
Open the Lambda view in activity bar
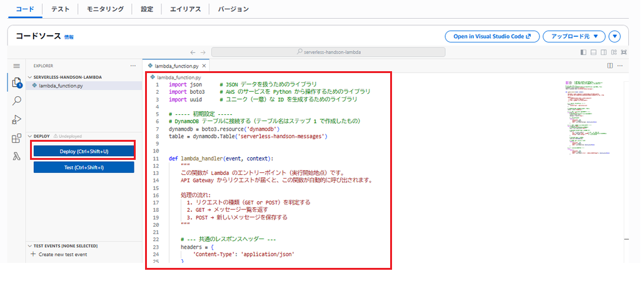(17, 156)
